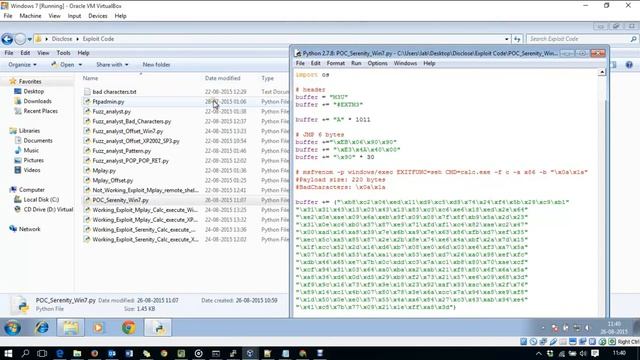Open Windows Explorer from Windows 7 taskbar

pos(71,328)
